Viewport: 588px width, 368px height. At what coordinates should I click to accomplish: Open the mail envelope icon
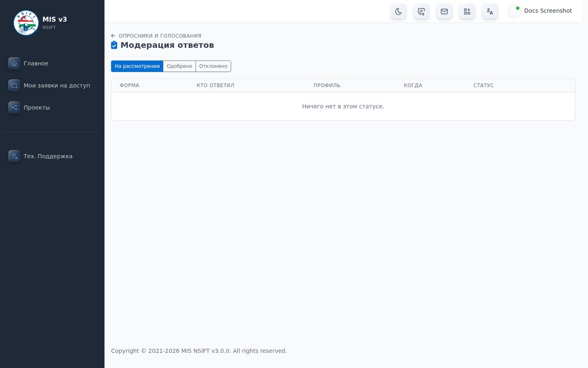pyautogui.click(x=444, y=11)
